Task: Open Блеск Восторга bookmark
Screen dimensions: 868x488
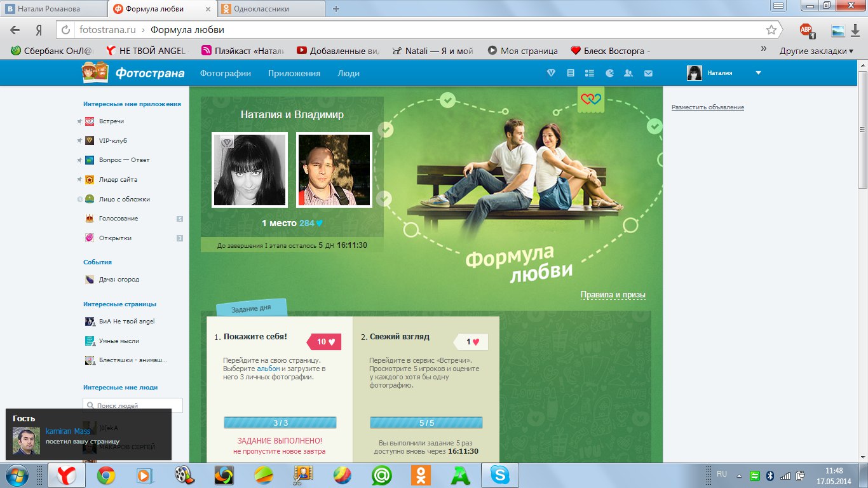Action: tap(610, 51)
